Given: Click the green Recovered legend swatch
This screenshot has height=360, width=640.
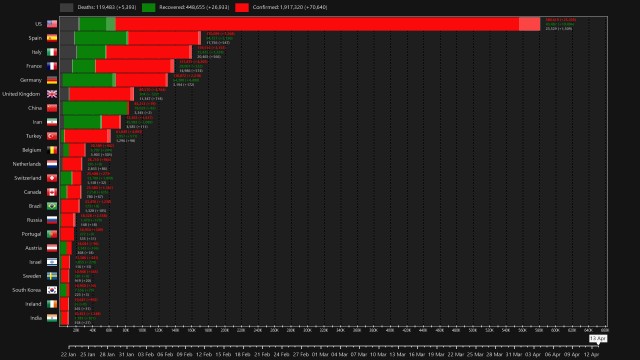Looking at the screenshot, I should [x=149, y=7].
